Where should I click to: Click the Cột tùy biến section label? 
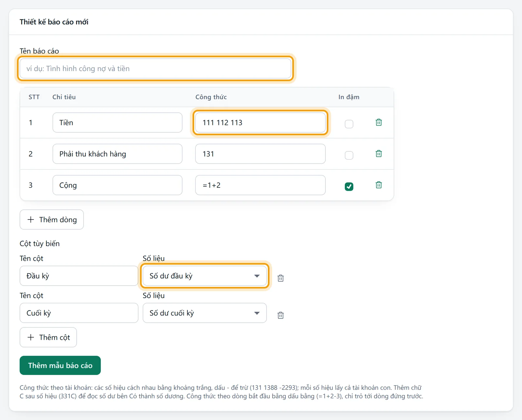39,244
